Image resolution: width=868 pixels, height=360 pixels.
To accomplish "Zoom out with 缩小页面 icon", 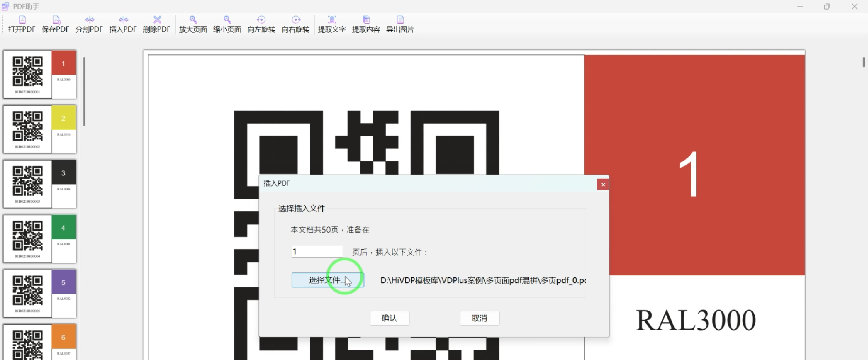I will [227, 24].
